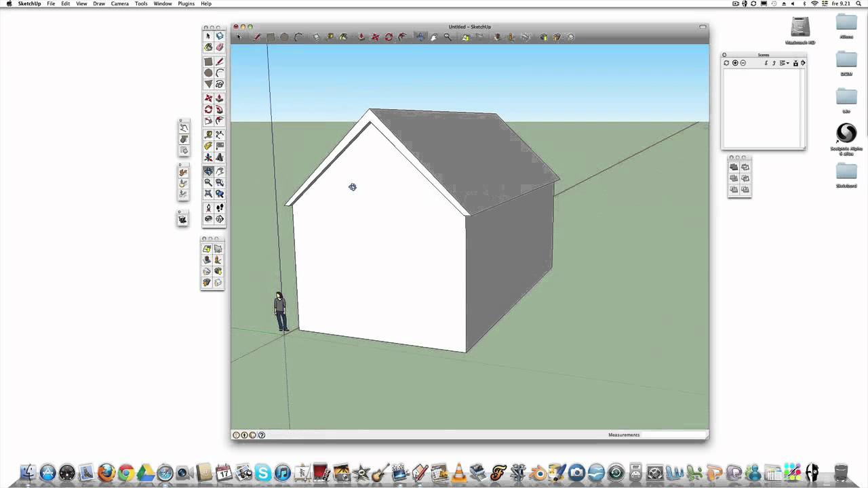Select the Look Around eye tool
The height and width of the screenshot is (488, 868).
pyautogui.click(x=208, y=219)
